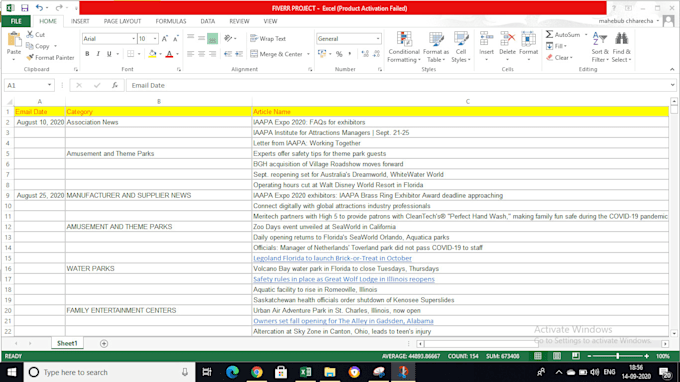Open link Legoland Florida to launch Brick-or-Treat

(x=332, y=258)
